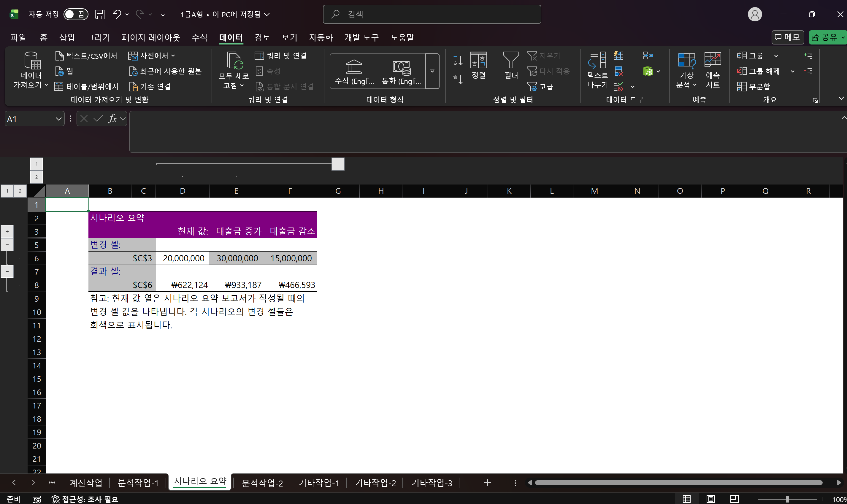
Task: Click the zoom slider handle
Action: pos(787,499)
